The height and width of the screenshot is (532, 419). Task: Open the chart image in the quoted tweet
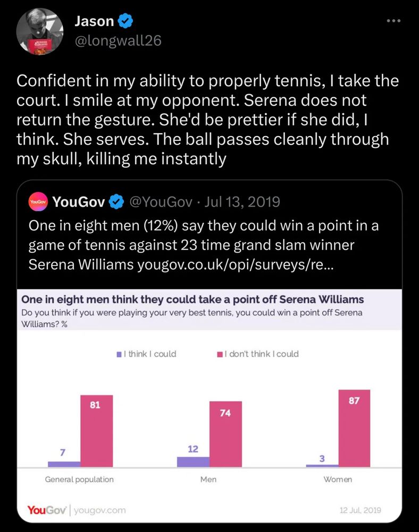(x=209, y=406)
